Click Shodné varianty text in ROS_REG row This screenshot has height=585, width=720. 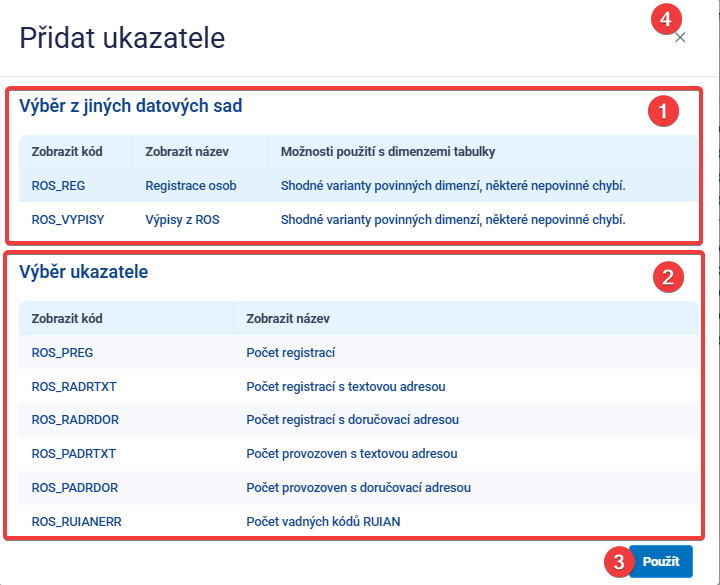(x=453, y=186)
